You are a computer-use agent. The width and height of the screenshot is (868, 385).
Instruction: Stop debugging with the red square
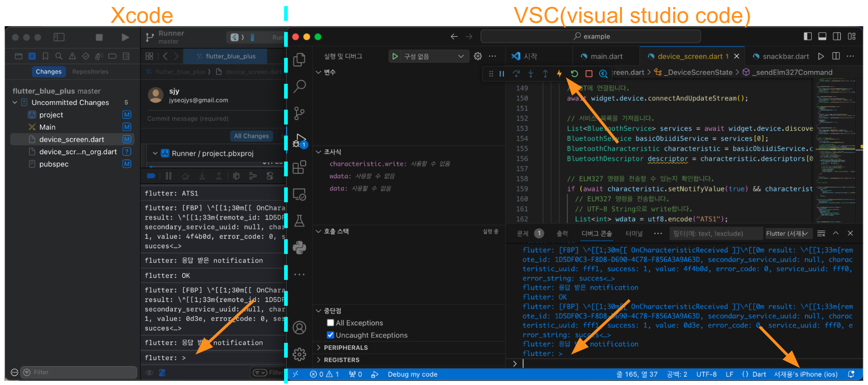(589, 73)
